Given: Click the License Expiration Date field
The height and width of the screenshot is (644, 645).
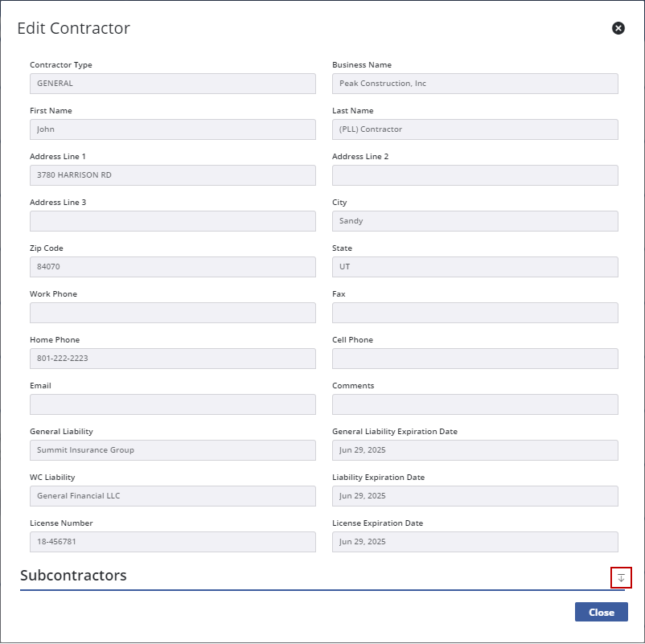Looking at the screenshot, I should [x=475, y=542].
